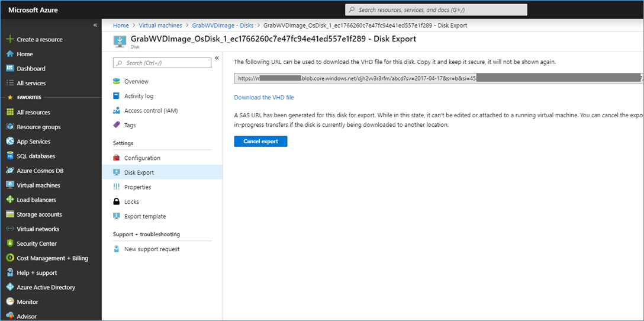Click the Access control (IAM) people icon
644x321 pixels.
(117, 111)
